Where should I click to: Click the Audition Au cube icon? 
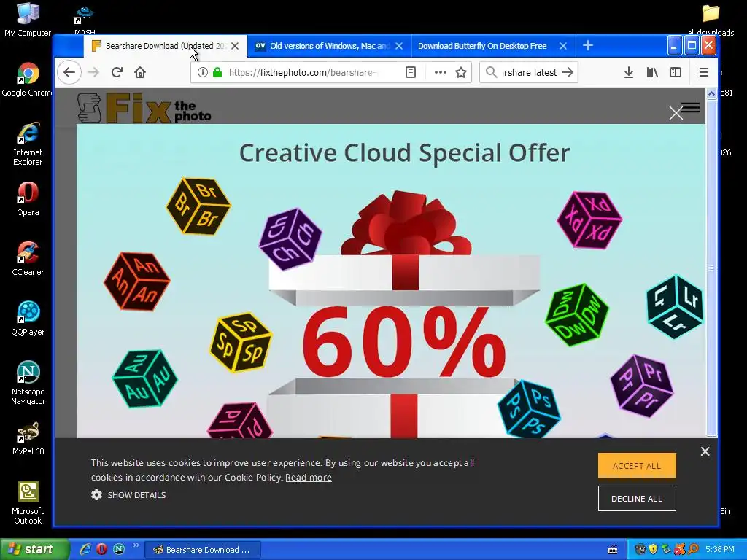pos(145,378)
